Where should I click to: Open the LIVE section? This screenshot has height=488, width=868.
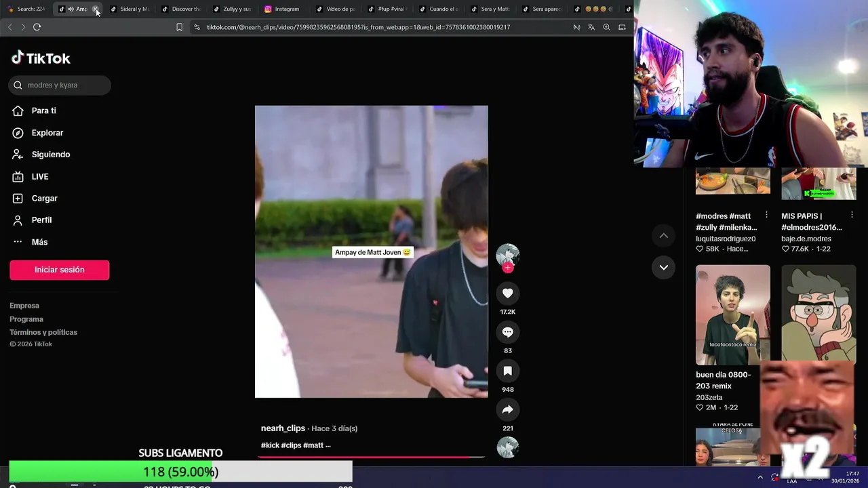pos(39,176)
